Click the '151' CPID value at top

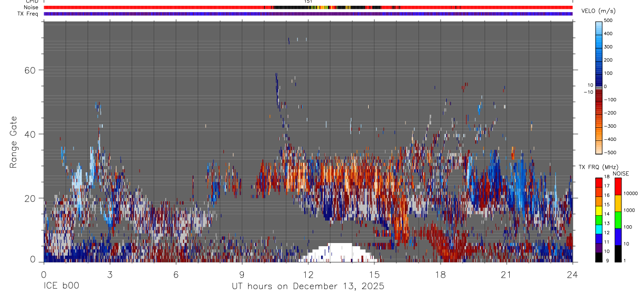(308, 2)
